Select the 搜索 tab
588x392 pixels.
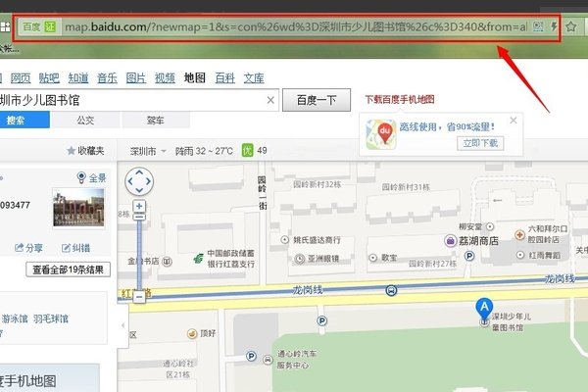coord(24,120)
